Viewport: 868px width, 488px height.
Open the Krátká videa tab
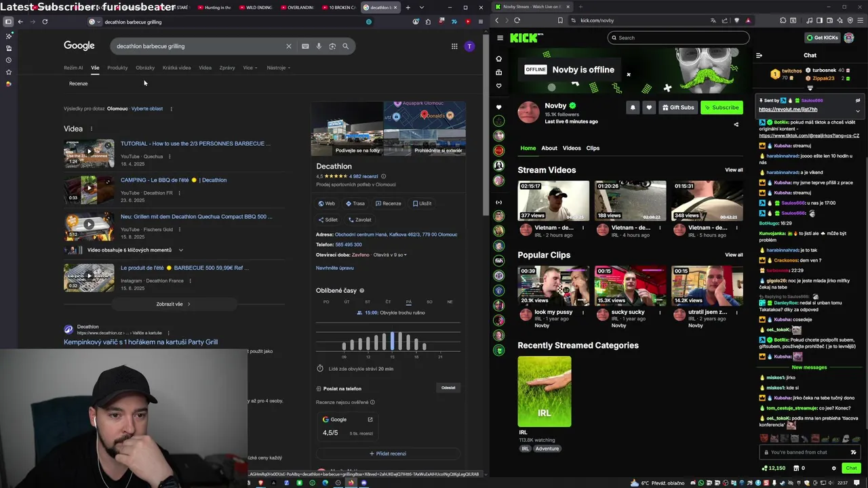tap(176, 68)
